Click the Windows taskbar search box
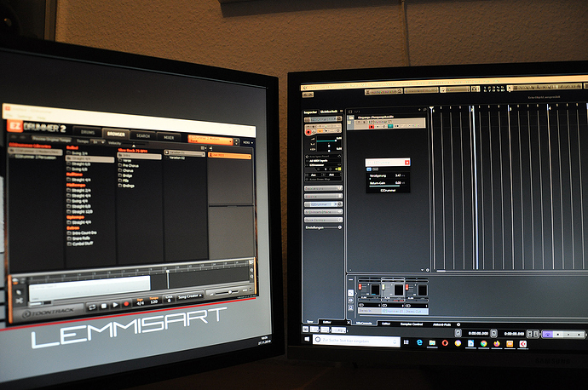 (356, 341)
